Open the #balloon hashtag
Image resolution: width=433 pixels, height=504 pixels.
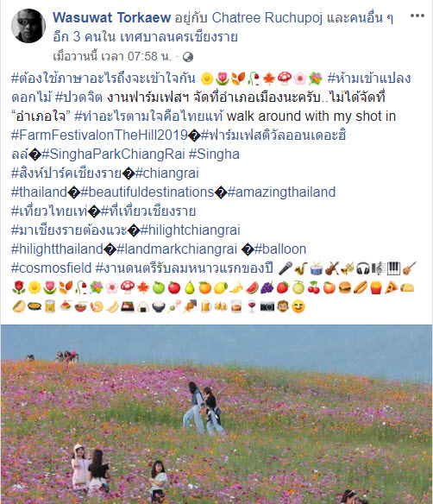tap(280, 249)
